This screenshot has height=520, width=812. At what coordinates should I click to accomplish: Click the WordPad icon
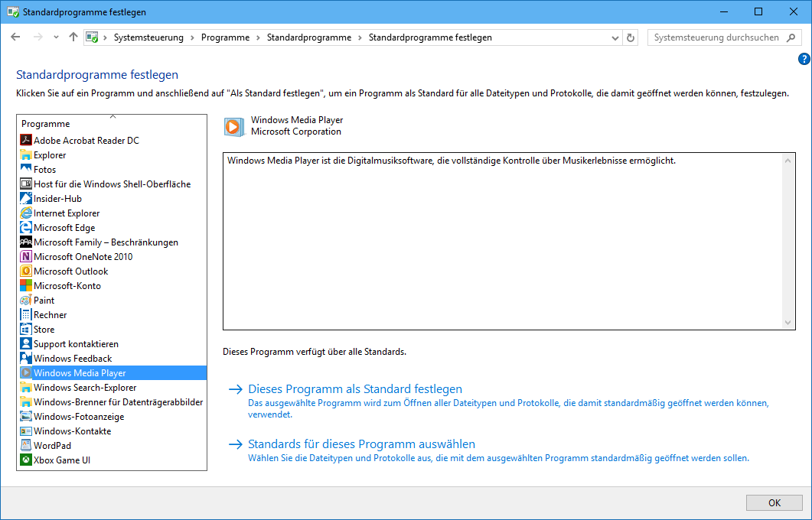tap(26, 445)
